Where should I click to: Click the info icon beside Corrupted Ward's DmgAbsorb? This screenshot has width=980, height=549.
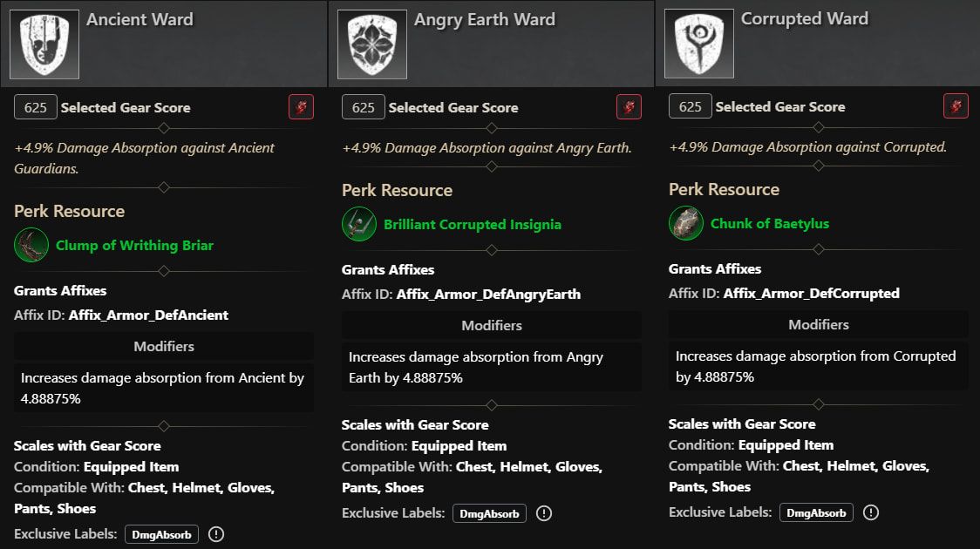[871, 512]
